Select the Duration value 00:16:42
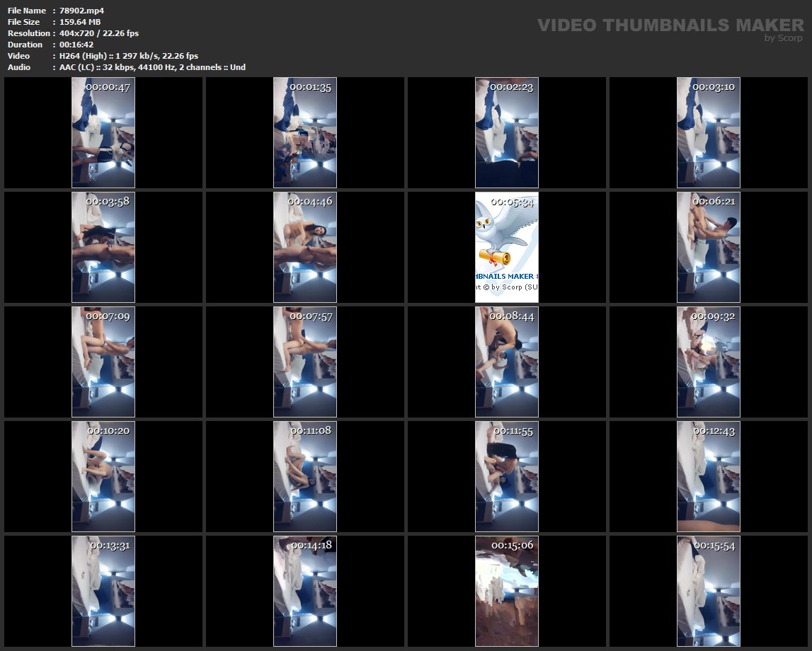Screen dimensions: 812x651 pos(76,45)
